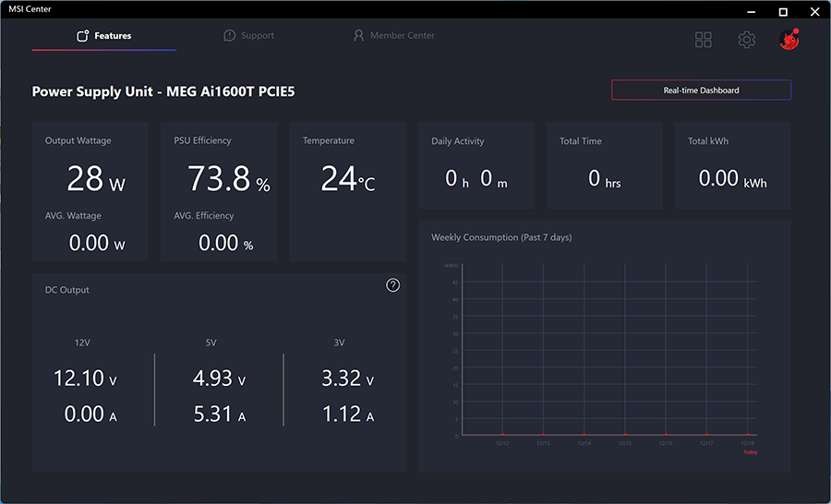Close the MSI Center window
Screen dimensions: 831x504
click(x=814, y=12)
